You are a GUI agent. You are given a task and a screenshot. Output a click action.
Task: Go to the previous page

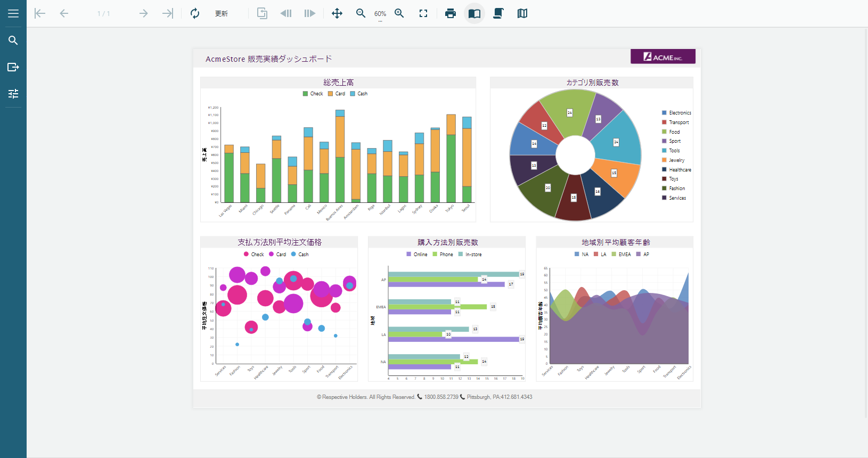[x=64, y=13]
